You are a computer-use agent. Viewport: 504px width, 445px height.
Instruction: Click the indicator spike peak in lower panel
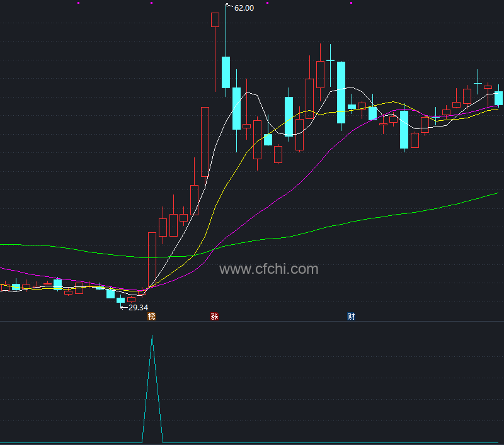[x=152, y=336]
